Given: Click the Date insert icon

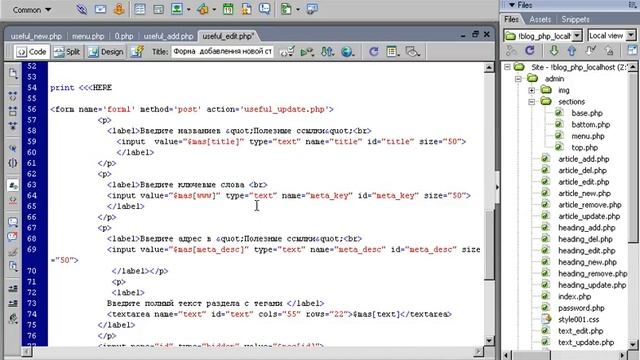Looking at the screenshot, I should [228, 9].
